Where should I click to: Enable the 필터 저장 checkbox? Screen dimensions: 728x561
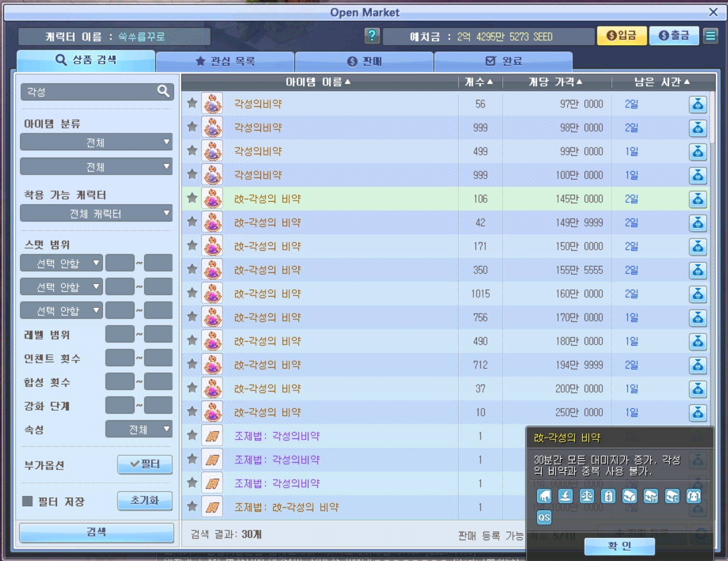28,501
